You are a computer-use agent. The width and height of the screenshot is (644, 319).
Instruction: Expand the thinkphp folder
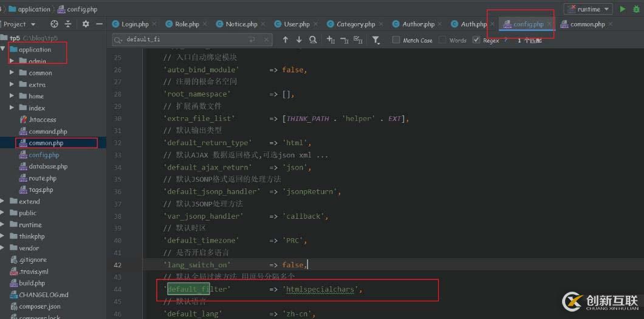(x=2, y=236)
